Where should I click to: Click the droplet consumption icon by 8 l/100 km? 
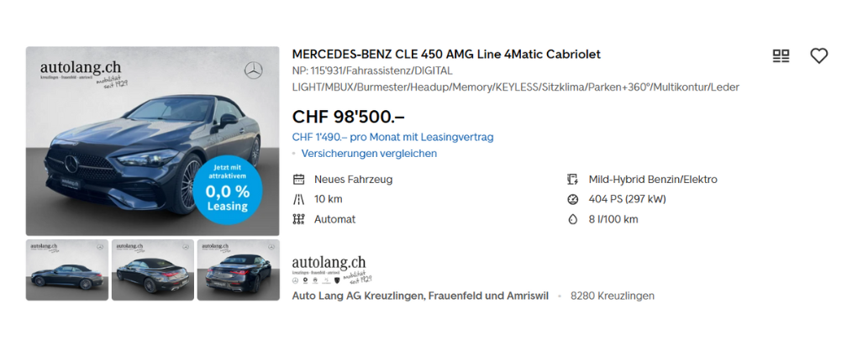tap(572, 219)
